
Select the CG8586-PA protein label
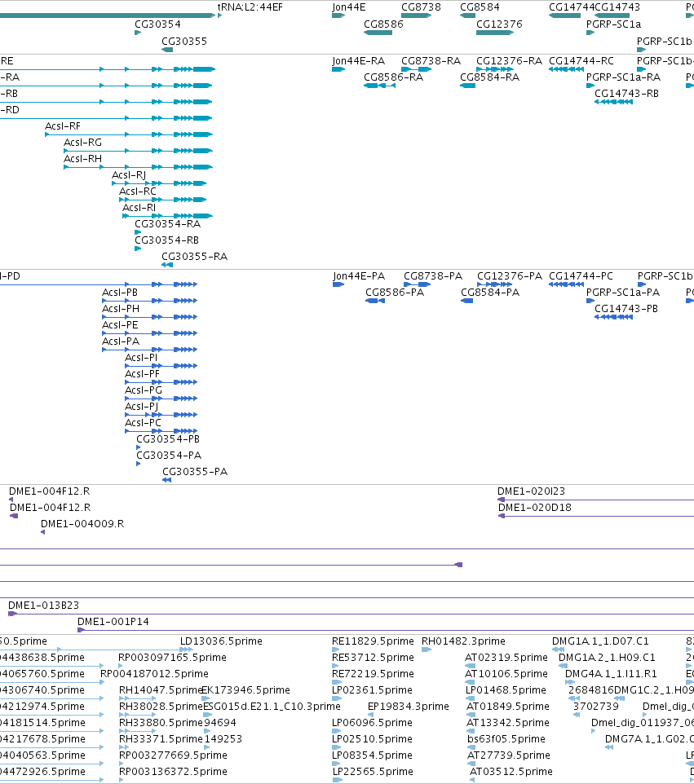pyautogui.click(x=395, y=293)
